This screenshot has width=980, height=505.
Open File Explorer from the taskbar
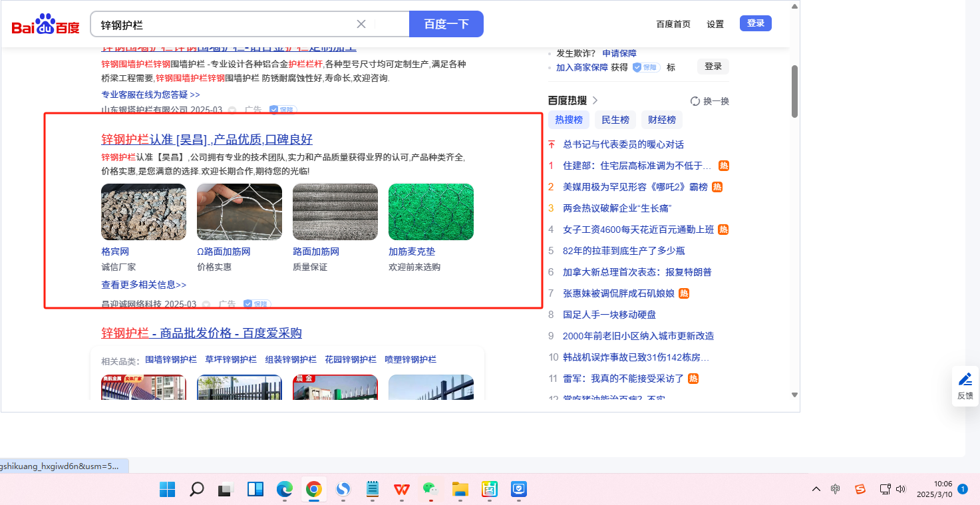coord(460,490)
